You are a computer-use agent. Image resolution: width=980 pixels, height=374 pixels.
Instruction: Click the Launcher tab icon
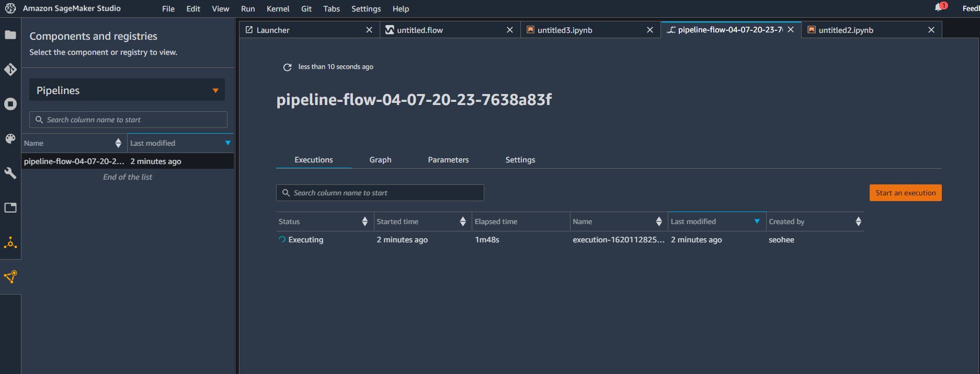pyautogui.click(x=249, y=30)
